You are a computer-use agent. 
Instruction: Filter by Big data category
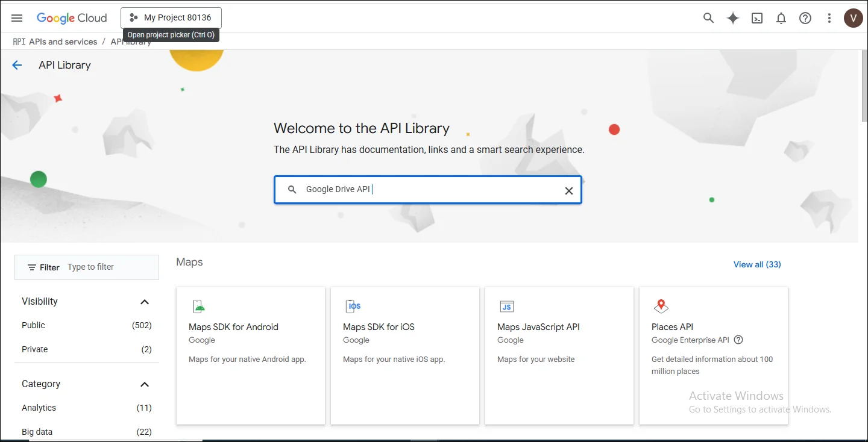pyautogui.click(x=87, y=432)
